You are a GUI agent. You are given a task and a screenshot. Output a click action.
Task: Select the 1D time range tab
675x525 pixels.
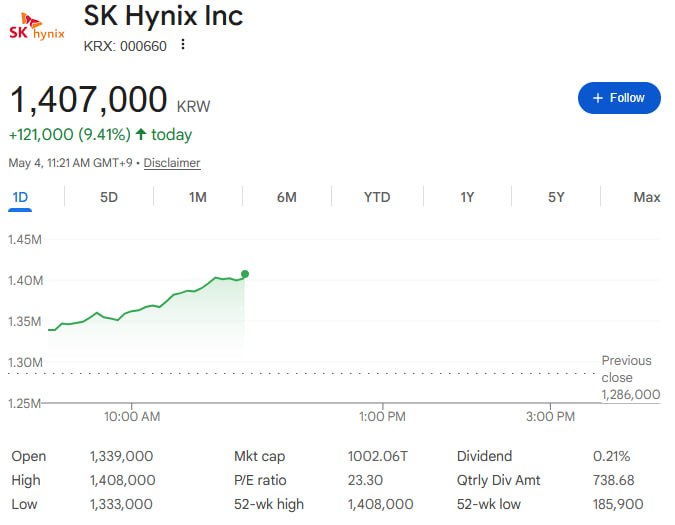20,198
